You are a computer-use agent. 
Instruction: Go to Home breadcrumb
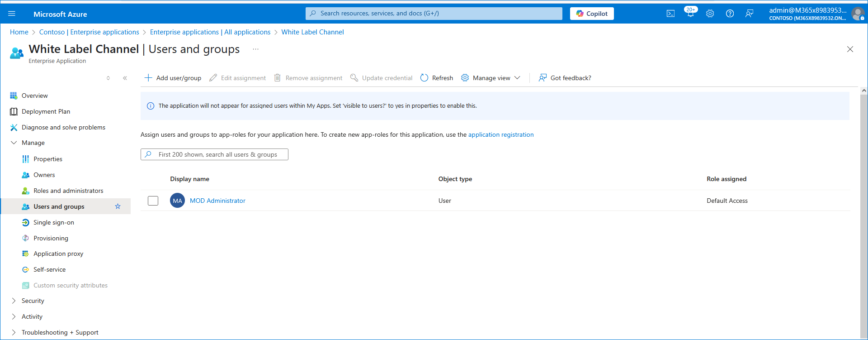tap(19, 32)
